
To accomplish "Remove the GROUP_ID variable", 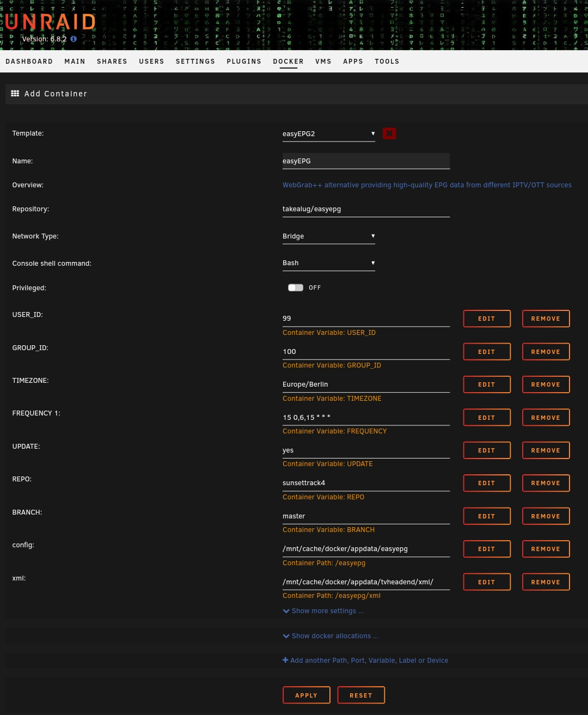I will pyautogui.click(x=546, y=352).
